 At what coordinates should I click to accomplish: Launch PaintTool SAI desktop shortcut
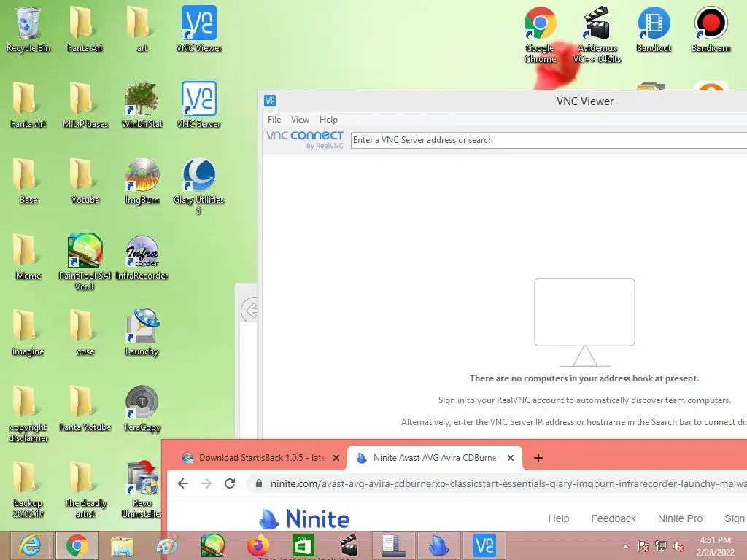pyautogui.click(x=85, y=262)
